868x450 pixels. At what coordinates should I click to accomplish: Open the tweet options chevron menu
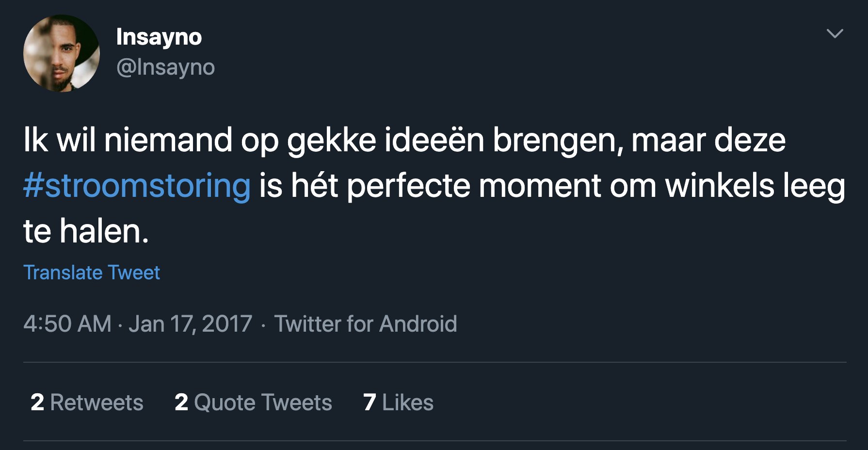[835, 33]
